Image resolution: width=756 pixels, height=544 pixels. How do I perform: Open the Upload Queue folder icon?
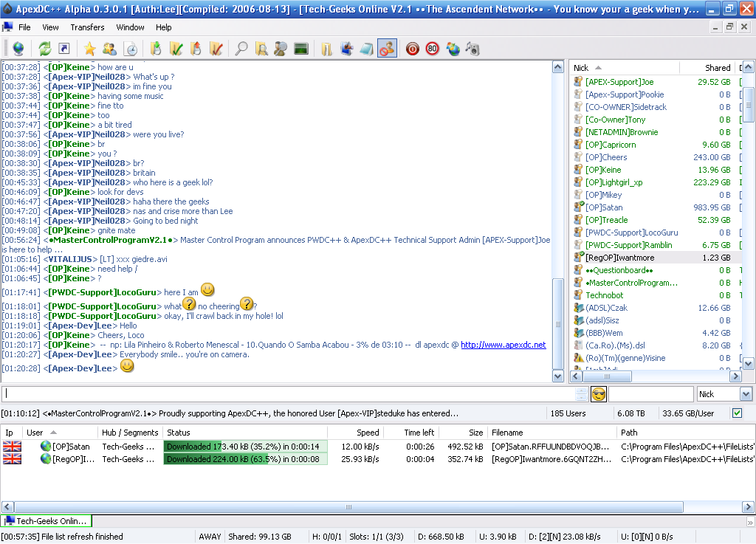point(196,49)
